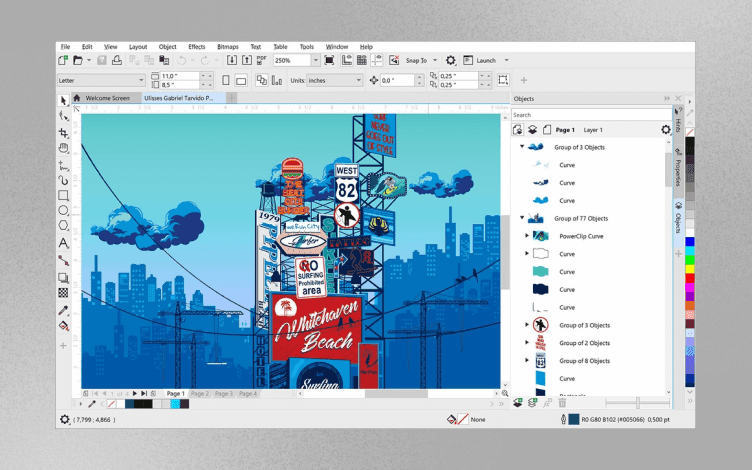Toggle Show rulers button
The image size is (752, 470).
pyautogui.click(x=346, y=60)
